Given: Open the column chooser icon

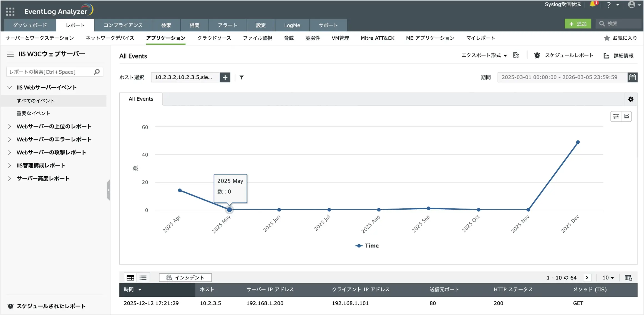Looking at the screenshot, I should point(628,278).
